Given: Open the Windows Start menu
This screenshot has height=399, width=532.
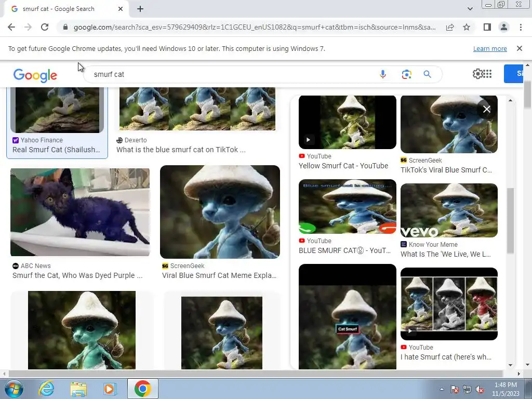Looking at the screenshot, I should [14, 389].
